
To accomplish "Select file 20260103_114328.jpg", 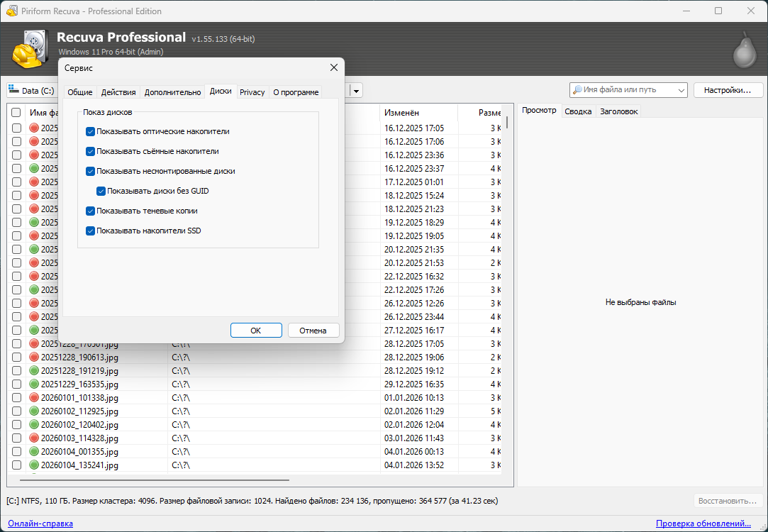I will point(79,438).
